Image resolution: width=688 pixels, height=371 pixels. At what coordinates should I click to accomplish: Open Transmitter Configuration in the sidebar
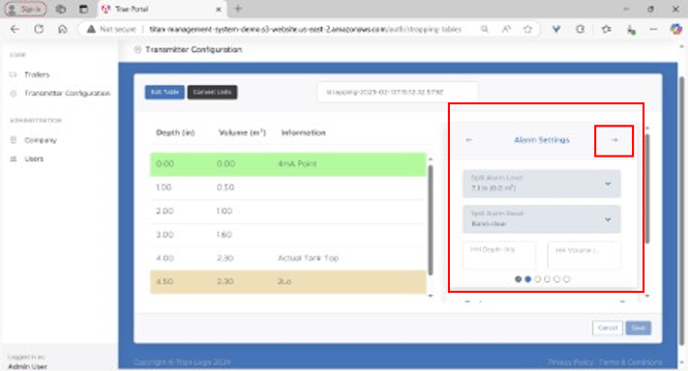pos(67,93)
